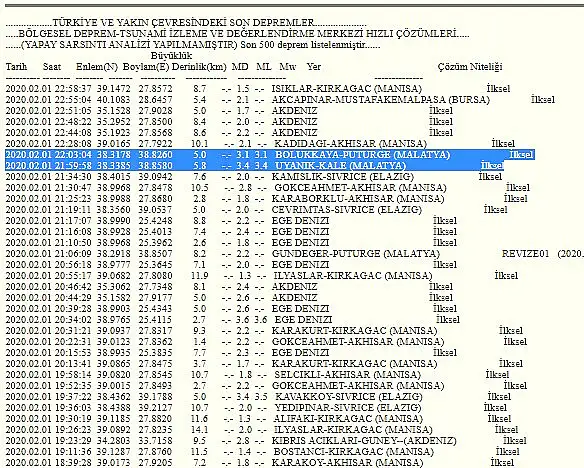Image resolution: width=584 pixels, height=468 pixels.
Task: Select the BOLUKKAYA-PUTURGE (MALATYA) highlighted row
Action: click(270, 155)
